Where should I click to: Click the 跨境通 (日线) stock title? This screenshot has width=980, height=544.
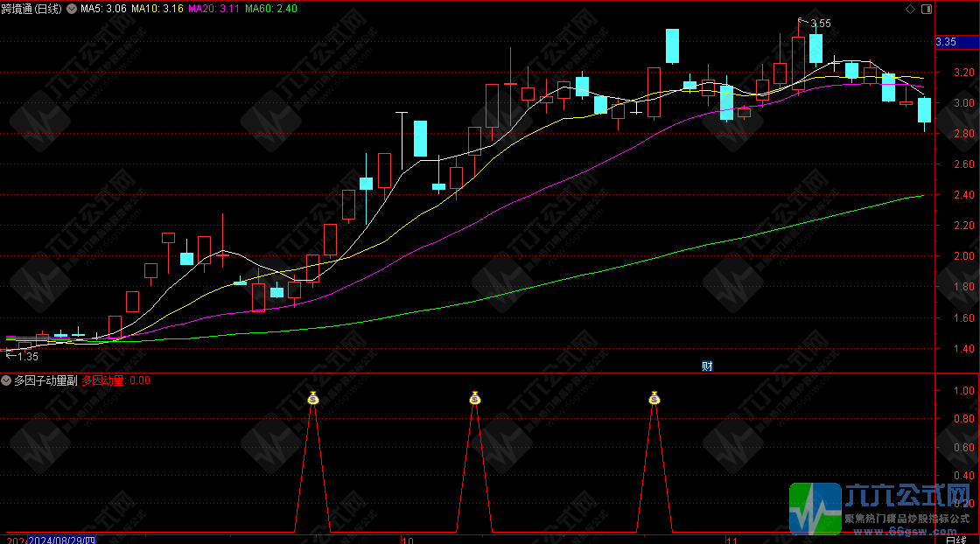coord(31,9)
